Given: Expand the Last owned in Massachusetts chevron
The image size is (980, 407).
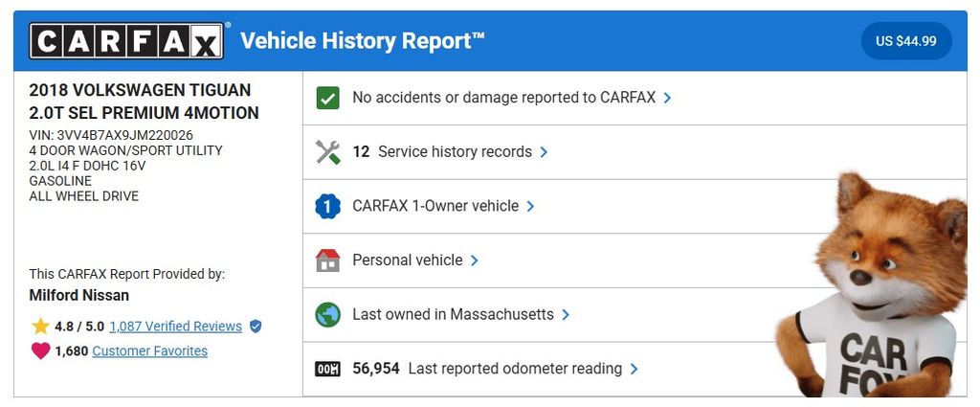Looking at the screenshot, I should [566, 315].
